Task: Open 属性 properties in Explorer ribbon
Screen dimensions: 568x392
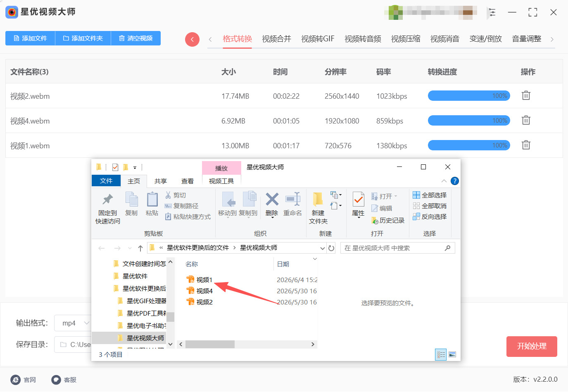Action: [x=358, y=205]
